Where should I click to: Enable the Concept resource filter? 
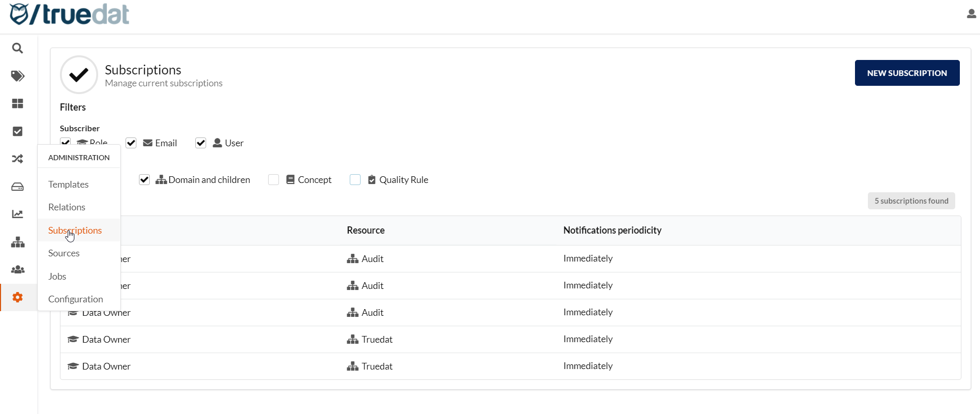pyautogui.click(x=274, y=180)
